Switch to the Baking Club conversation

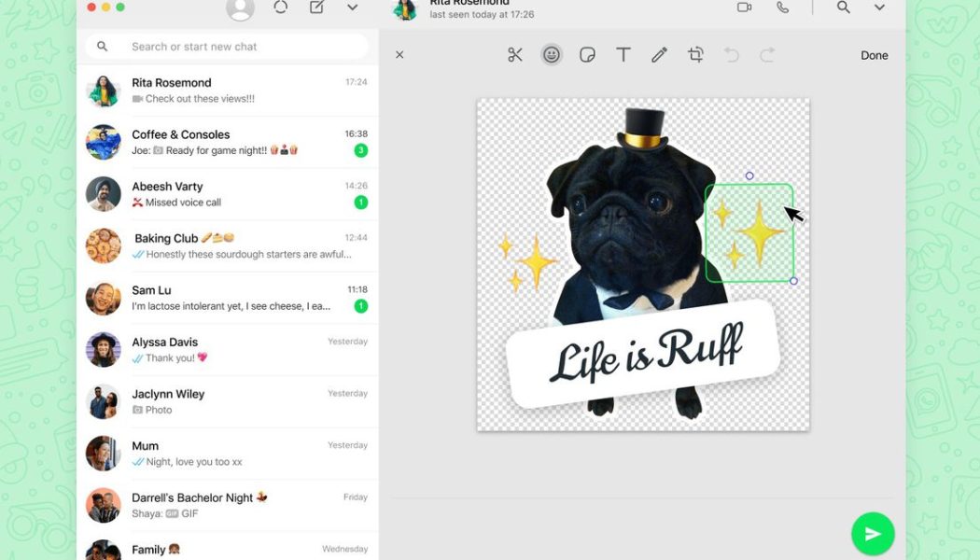[x=224, y=245]
